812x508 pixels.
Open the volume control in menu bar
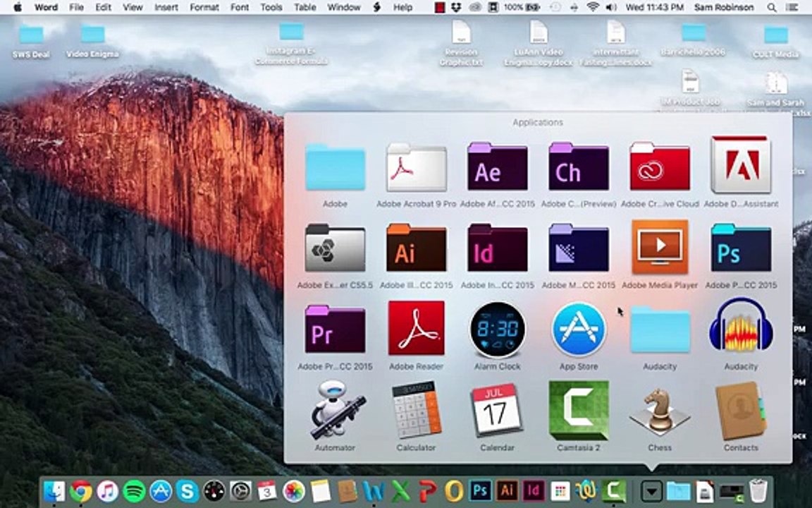(610, 7)
